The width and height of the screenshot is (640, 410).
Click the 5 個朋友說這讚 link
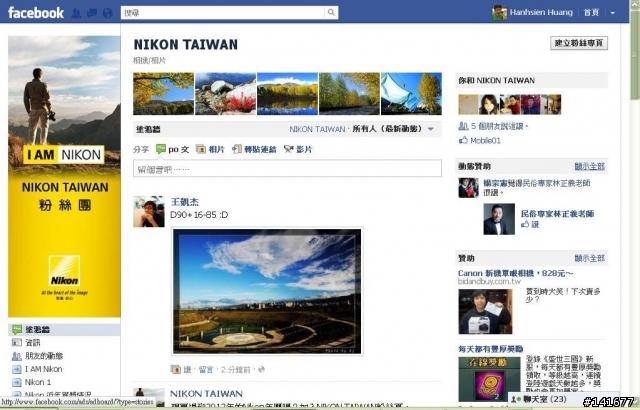[499, 126]
